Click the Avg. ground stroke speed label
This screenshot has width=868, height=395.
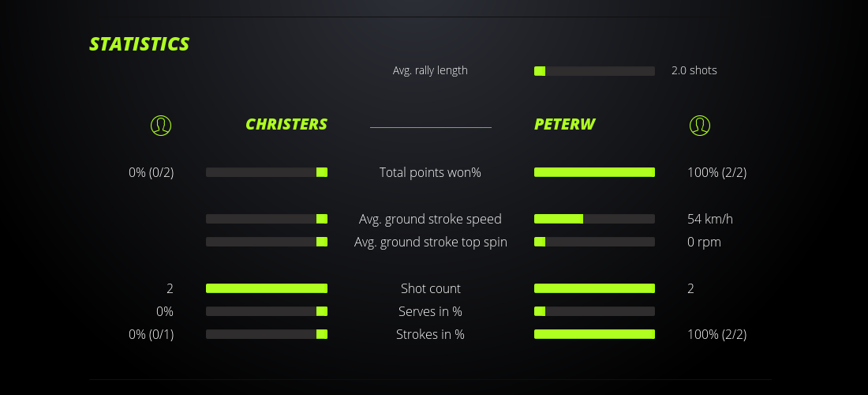coord(430,219)
